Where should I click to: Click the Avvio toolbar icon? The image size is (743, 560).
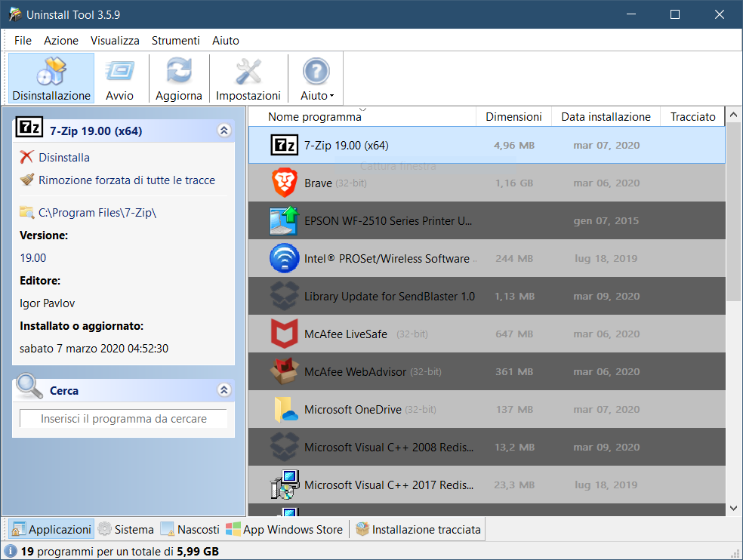click(120, 72)
